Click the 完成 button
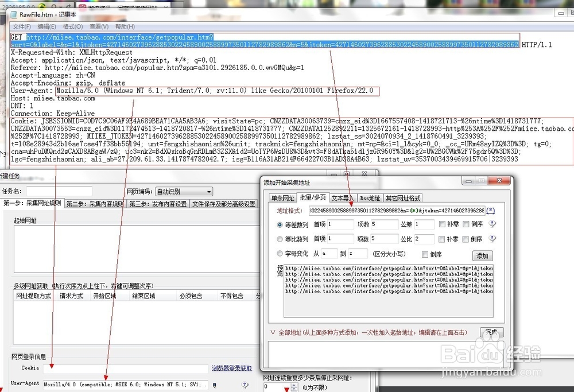The width and height of the screenshot is (574, 392). tap(491, 332)
